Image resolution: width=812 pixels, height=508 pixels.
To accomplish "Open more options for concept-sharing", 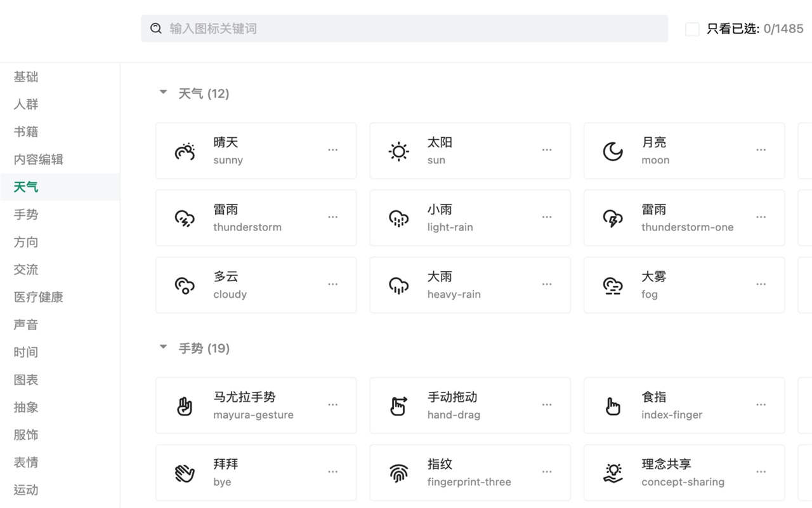I will point(761,472).
